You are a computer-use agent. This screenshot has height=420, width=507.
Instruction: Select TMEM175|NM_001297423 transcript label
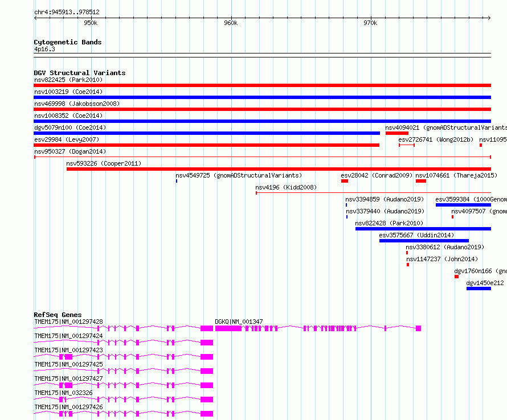point(68,350)
